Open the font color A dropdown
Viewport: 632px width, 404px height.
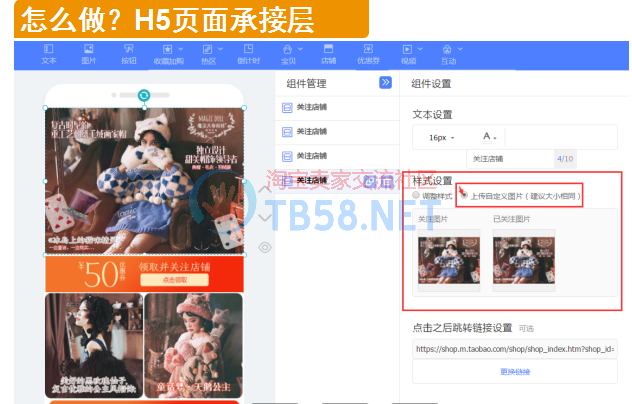(490, 136)
